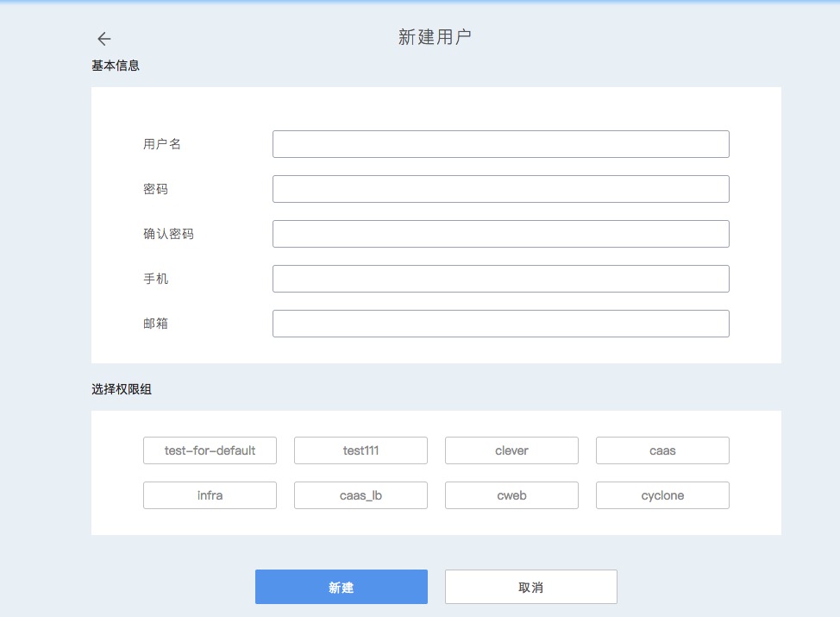The height and width of the screenshot is (617, 840).
Task: Click the 新建用户 page title
Action: pyautogui.click(x=435, y=37)
